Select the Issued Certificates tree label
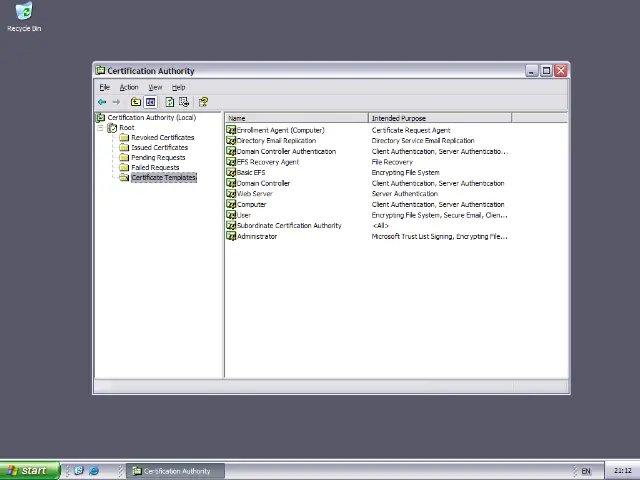Image resolution: width=640 pixels, height=480 pixels. (160, 147)
